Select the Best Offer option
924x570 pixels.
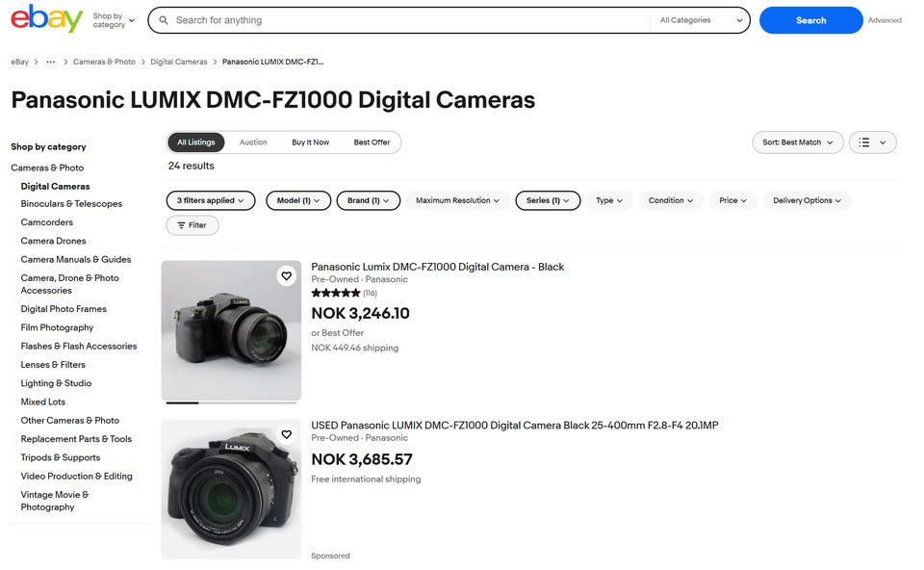click(x=372, y=142)
